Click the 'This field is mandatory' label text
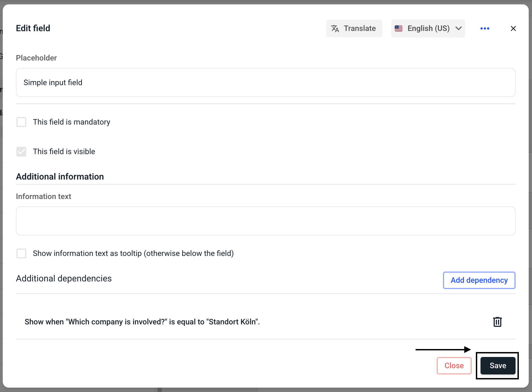Viewport: 532px width, 392px height. [x=71, y=122]
